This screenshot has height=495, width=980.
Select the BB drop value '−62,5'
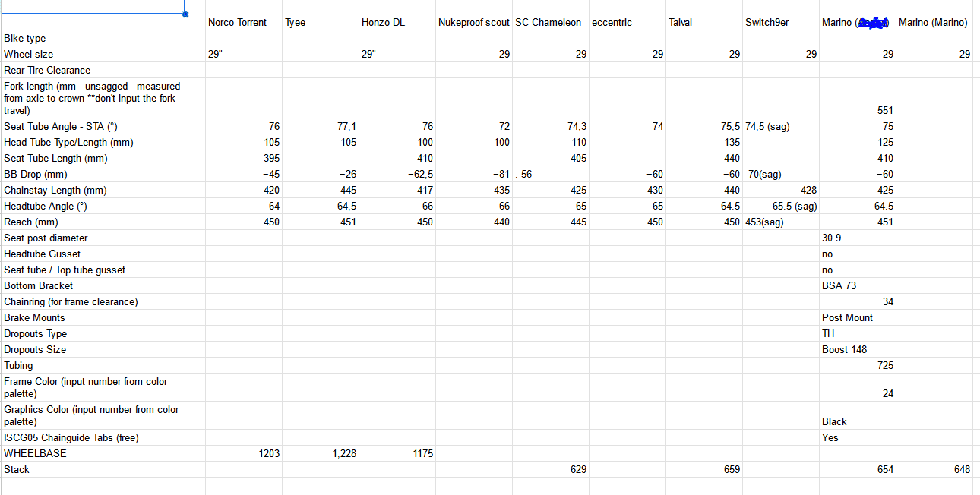[x=397, y=175]
